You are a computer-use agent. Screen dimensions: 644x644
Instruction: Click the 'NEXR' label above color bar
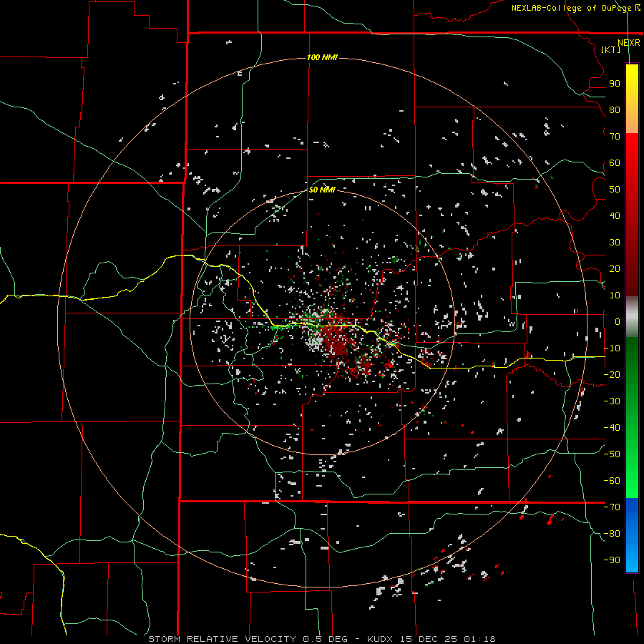pos(629,43)
